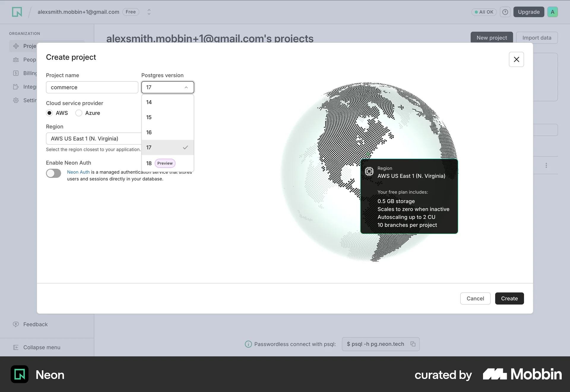
Task: Click the checkmark beside version 17
Action: pos(186,148)
